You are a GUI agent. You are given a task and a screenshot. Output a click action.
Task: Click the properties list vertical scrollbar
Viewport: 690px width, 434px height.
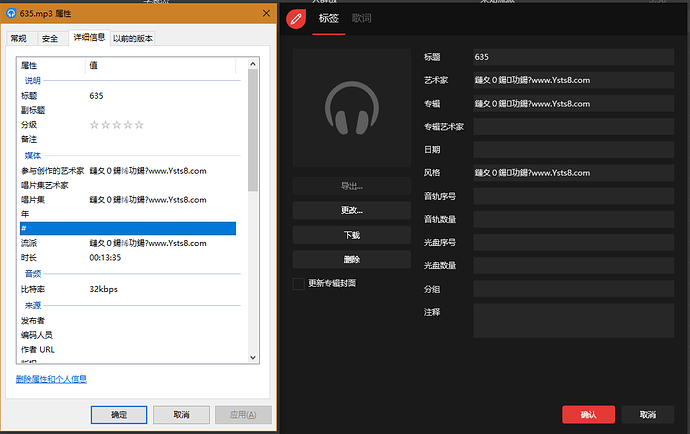pos(253,130)
